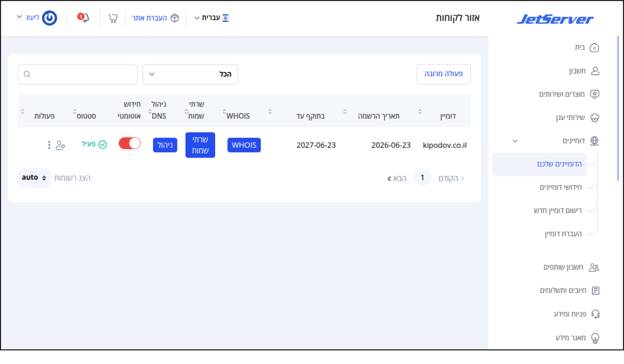Viewport: 624px width, 364px height.
Task: Click the domain search input field
Action: (x=77, y=74)
